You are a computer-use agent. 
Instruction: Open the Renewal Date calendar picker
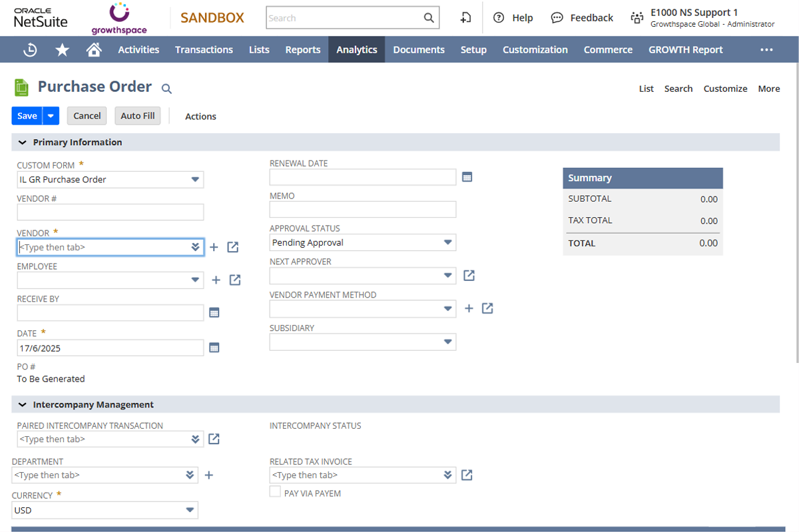pyautogui.click(x=467, y=177)
